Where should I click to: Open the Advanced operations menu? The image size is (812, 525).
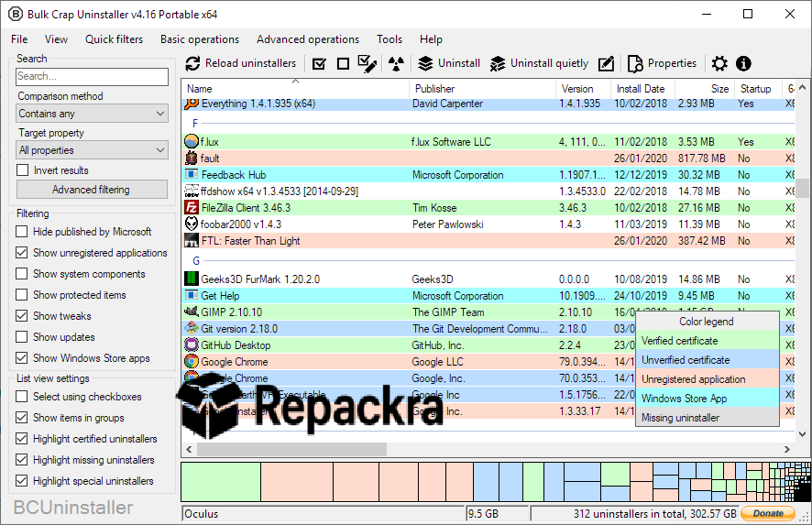point(308,39)
